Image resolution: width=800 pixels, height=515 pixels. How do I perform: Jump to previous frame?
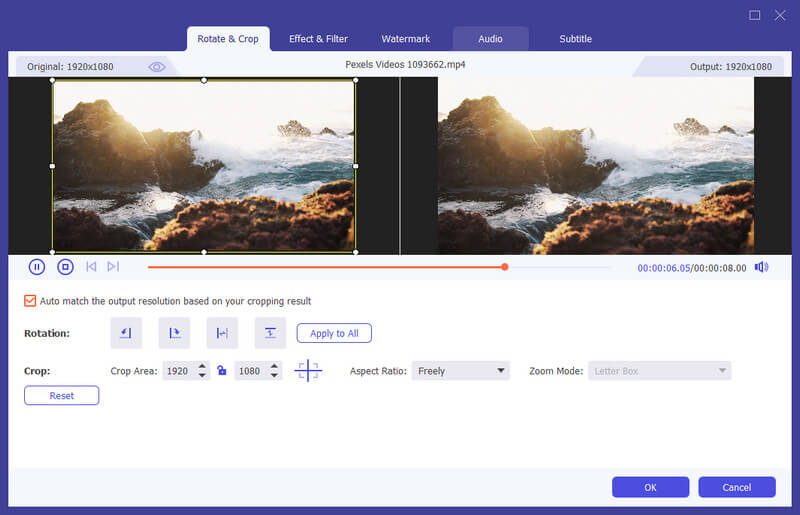click(91, 266)
